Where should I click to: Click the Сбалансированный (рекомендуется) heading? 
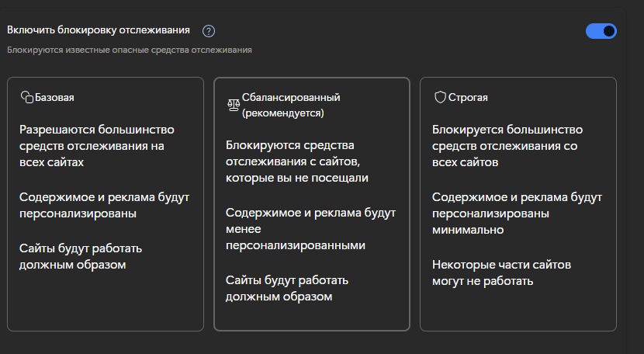pos(291,106)
